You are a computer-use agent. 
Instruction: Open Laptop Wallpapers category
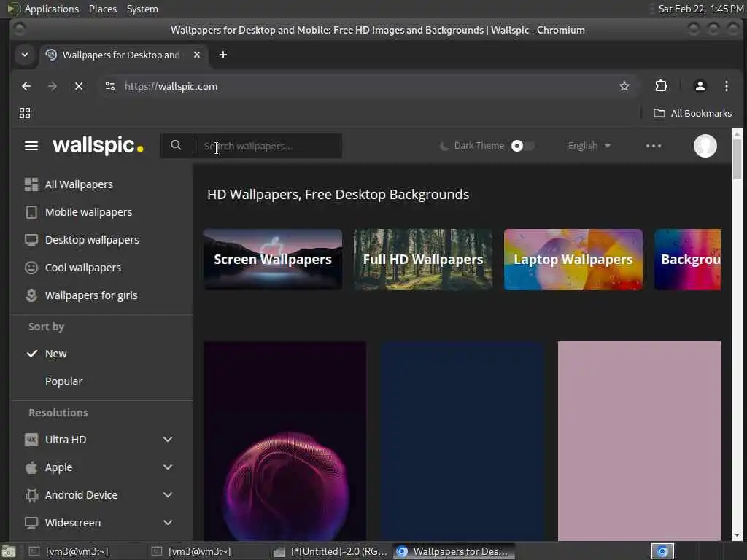573,260
